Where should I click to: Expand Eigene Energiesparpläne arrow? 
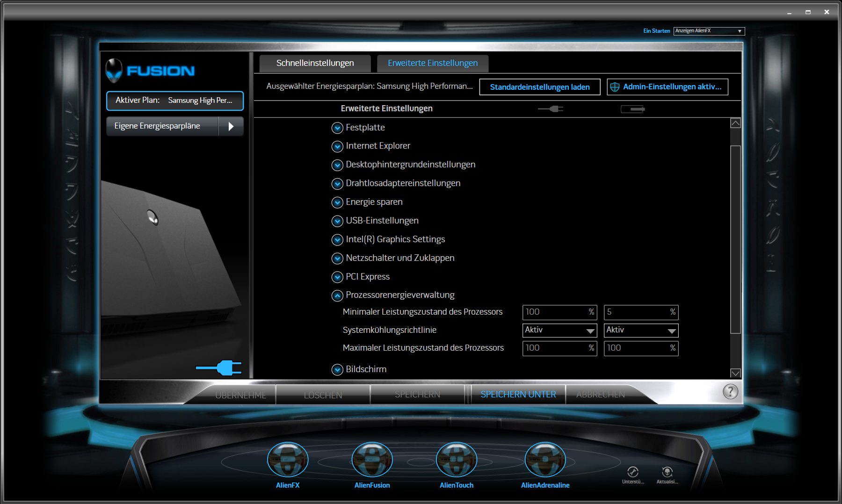pyautogui.click(x=231, y=126)
